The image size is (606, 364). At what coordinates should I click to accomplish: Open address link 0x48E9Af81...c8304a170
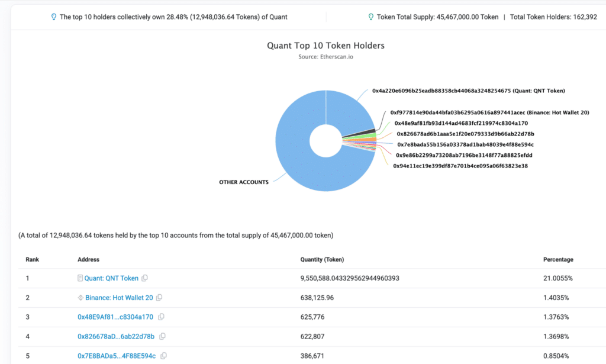115,317
